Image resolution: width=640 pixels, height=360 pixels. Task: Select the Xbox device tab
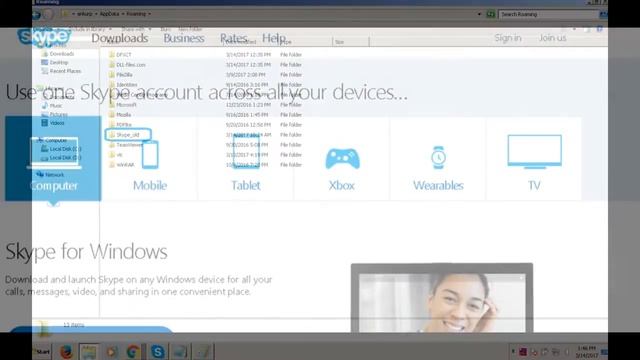pyautogui.click(x=342, y=158)
